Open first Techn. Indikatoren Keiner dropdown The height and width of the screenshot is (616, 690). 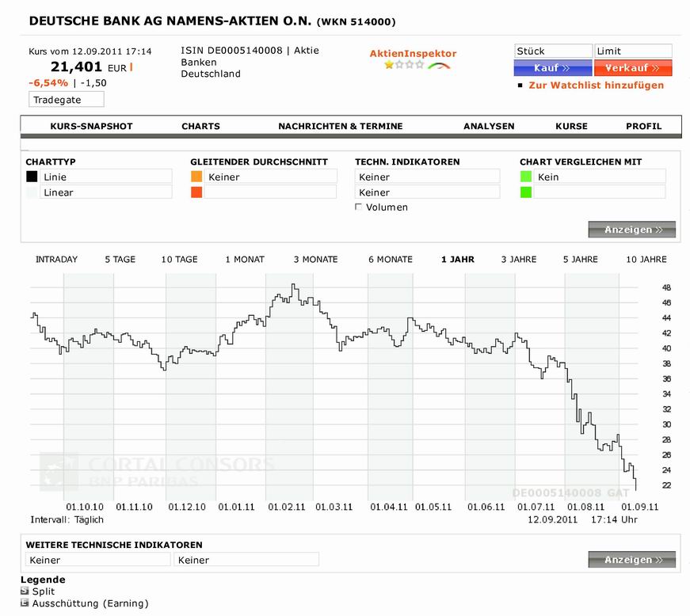coord(427,177)
